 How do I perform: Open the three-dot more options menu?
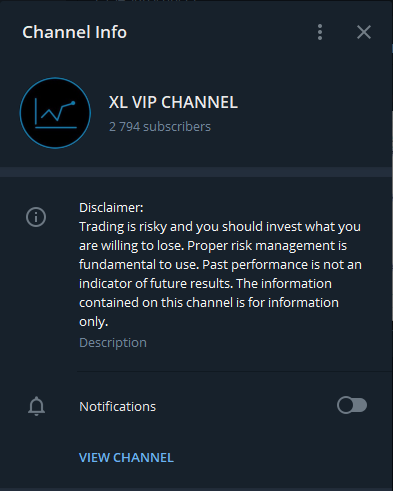tap(320, 32)
